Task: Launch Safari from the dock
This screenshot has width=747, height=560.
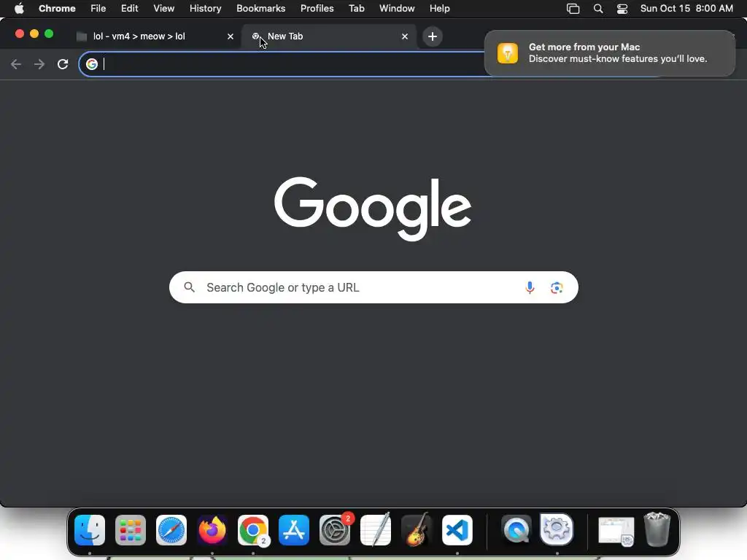Action: point(171,530)
